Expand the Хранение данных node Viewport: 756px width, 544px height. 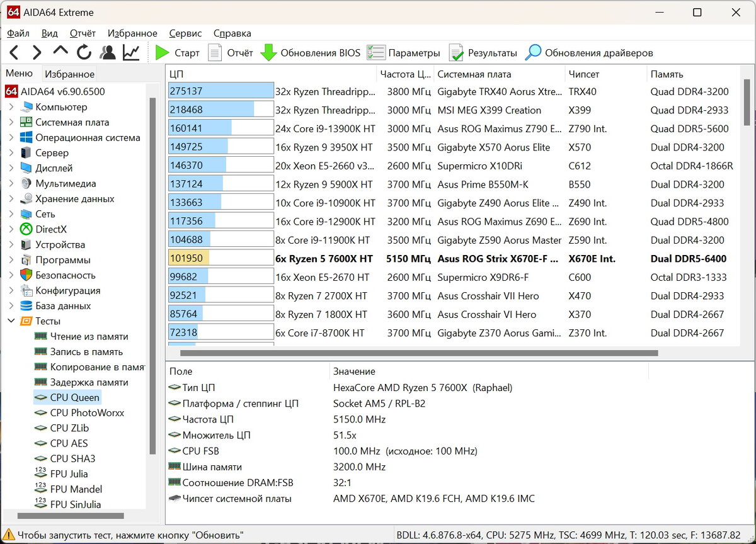pyautogui.click(x=11, y=199)
